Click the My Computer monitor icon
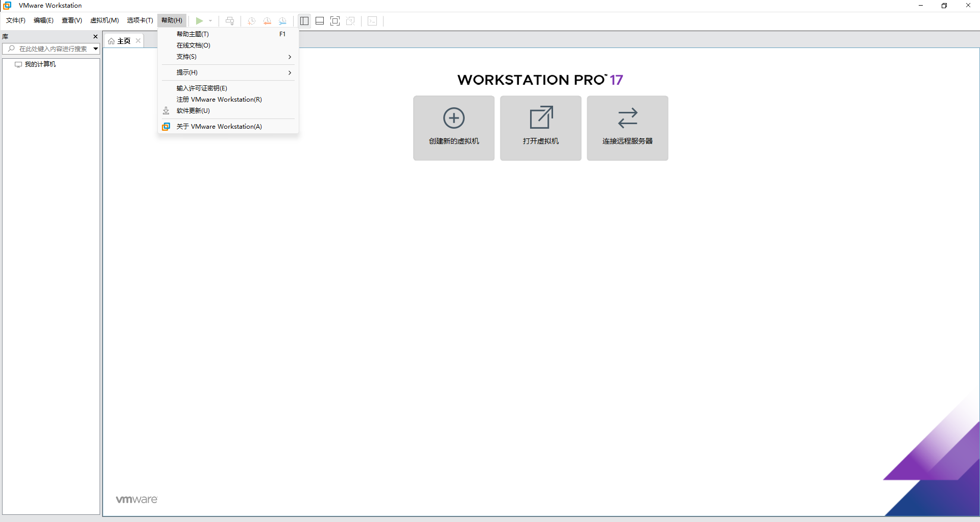Viewport: 980px width, 522px height. click(18, 64)
